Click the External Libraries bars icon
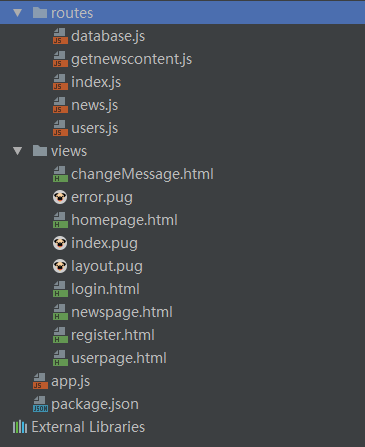 (x=20, y=427)
